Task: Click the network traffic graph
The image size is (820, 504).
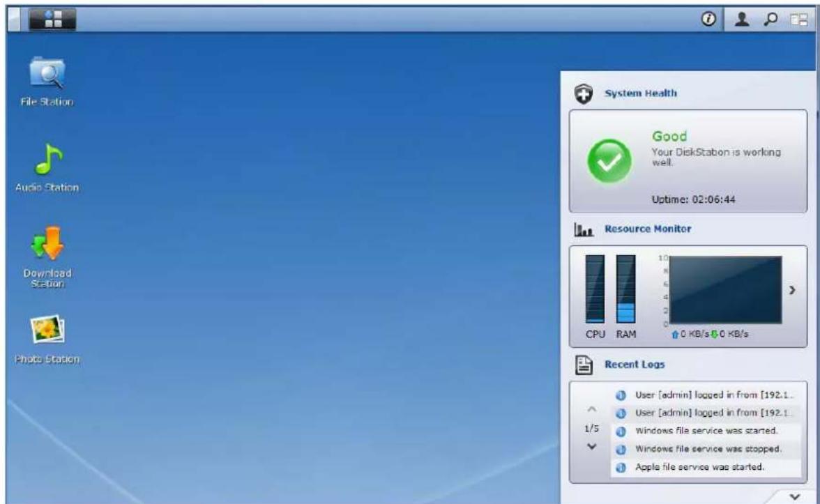Action: click(x=726, y=290)
